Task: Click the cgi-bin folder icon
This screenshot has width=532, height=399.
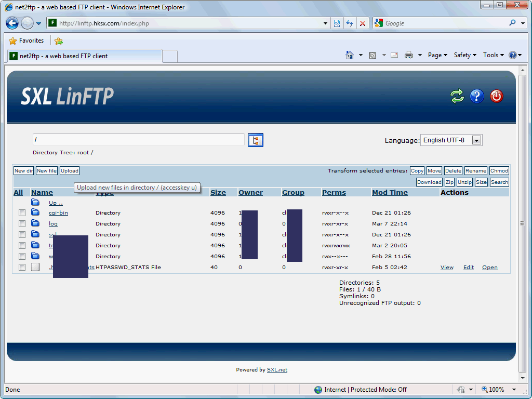Action: pos(35,212)
